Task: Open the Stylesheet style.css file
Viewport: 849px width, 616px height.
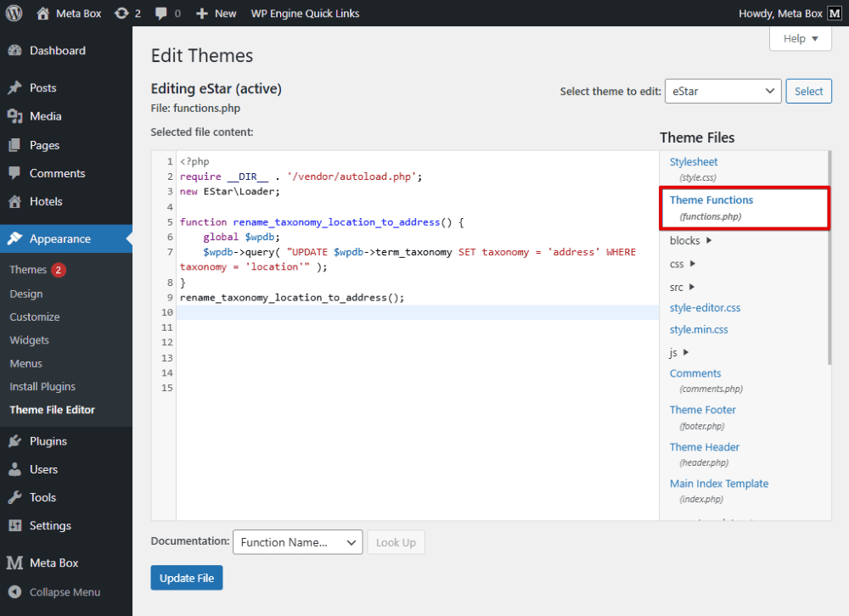Action: [x=693, y=161]
